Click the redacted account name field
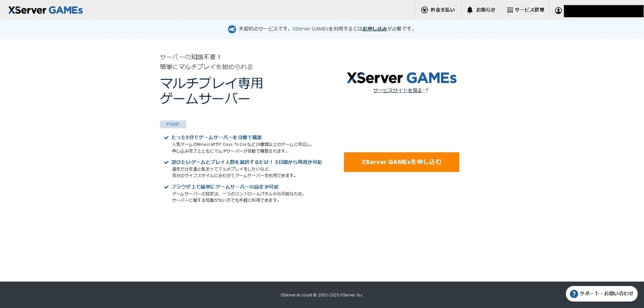The image size is (644, 308). coord(603,11)
